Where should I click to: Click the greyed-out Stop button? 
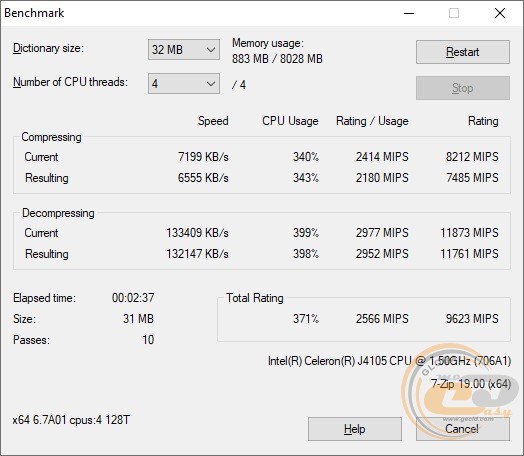(x=463, y=88)
